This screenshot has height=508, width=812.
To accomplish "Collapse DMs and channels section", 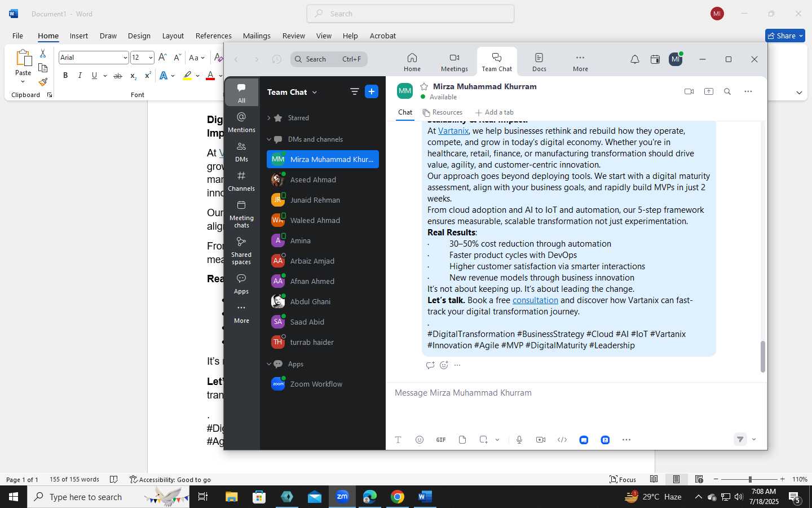I will click(269, 139).
